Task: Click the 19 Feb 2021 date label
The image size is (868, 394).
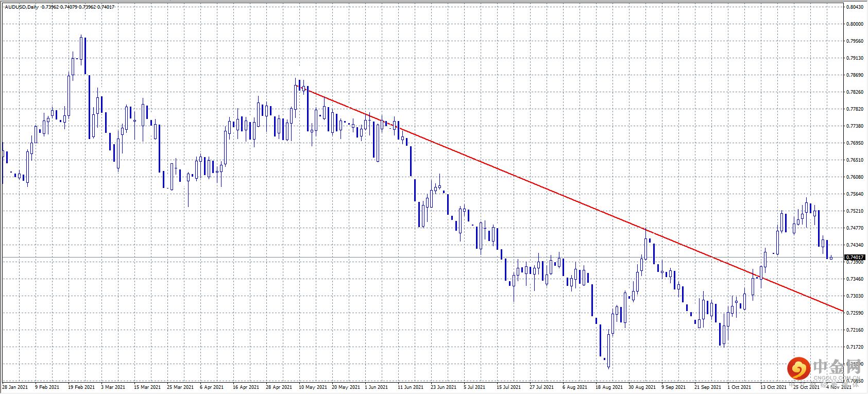Action: click(x=81, y=387)
